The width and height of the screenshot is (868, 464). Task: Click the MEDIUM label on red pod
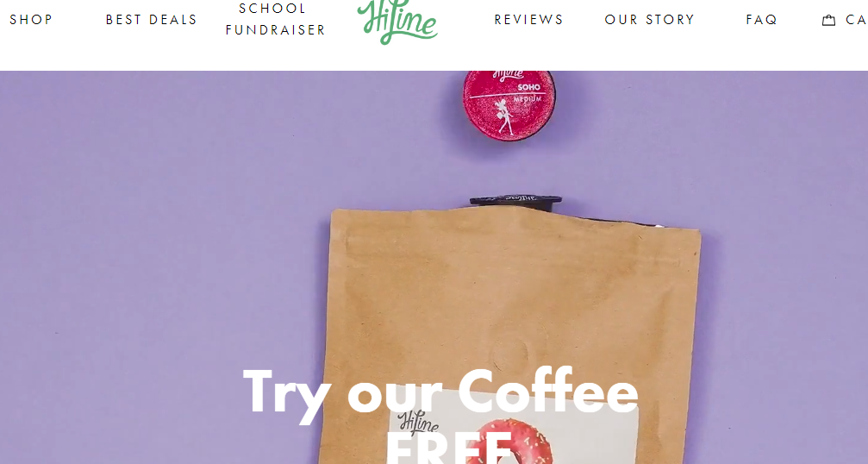(527, 99)
